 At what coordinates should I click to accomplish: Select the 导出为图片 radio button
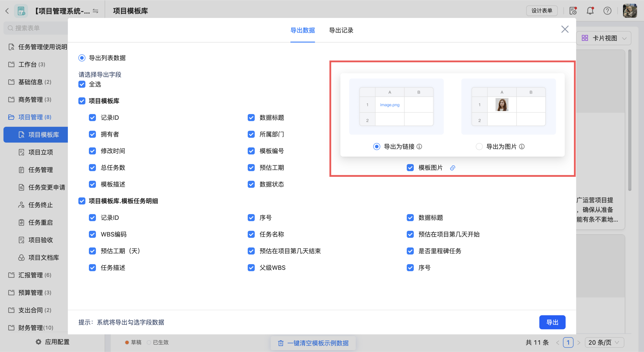click(x=479, y=146)
